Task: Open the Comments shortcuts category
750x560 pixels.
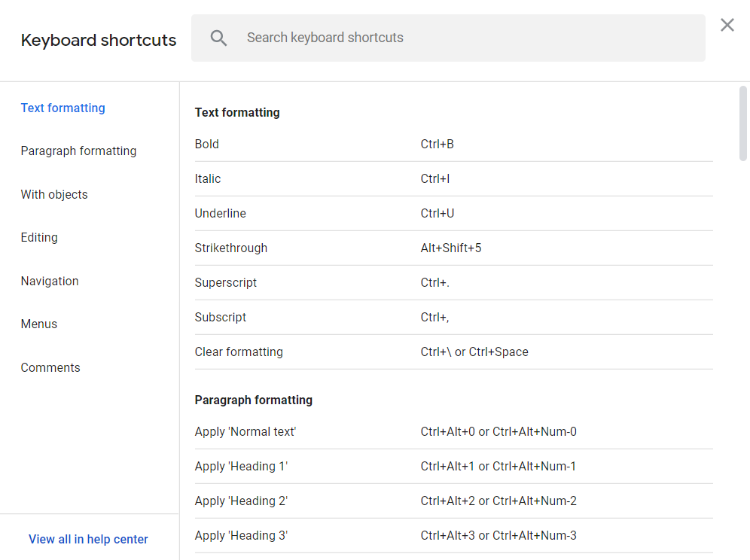Action: (x=50, y=367)
